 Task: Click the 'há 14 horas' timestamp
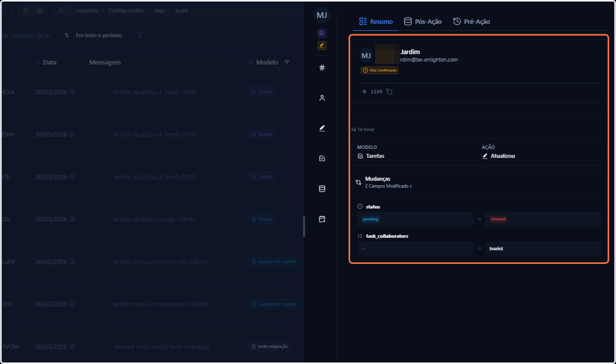coord(363,129)
